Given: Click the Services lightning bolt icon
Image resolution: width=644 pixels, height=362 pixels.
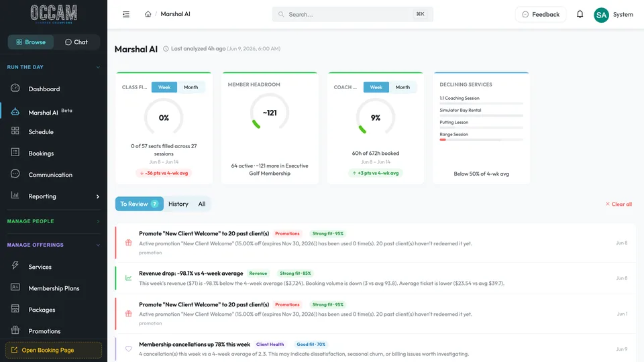Looking at the screenshot, I should 15,265.
